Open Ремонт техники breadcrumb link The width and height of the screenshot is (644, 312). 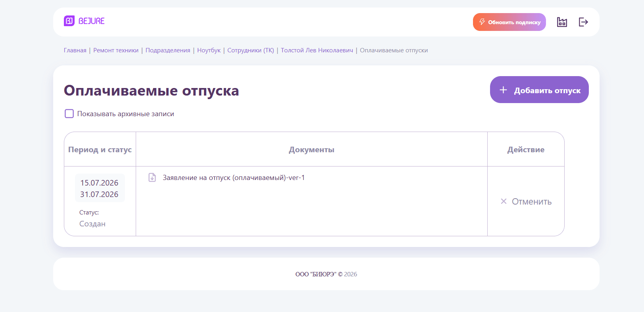click(116, 50)
